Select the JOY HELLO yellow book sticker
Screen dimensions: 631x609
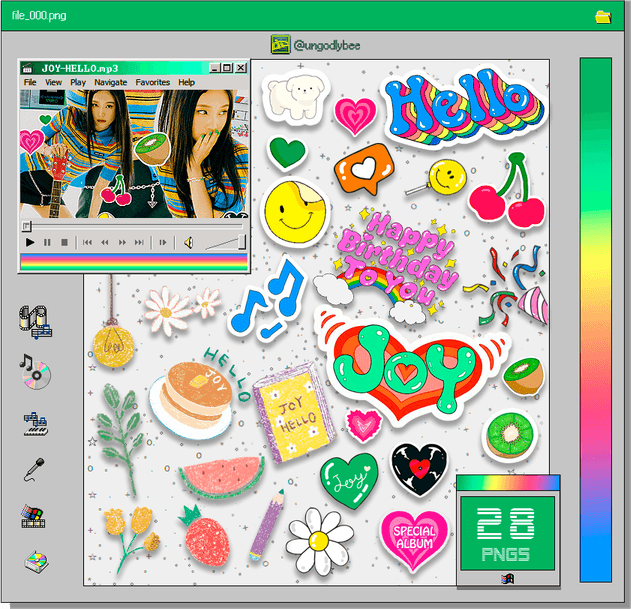[294, 413]
